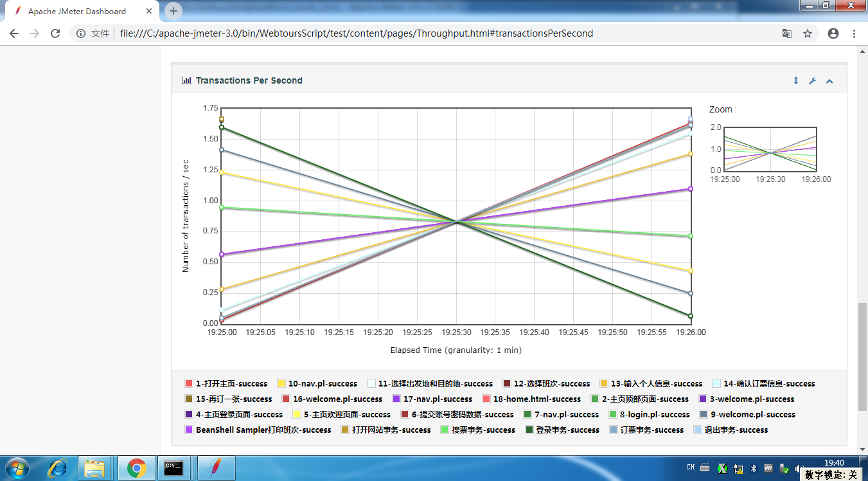This screenshot has width=868, height=481.
Task: Click the Zoom overview mini chart
Action: coord(770,149)
